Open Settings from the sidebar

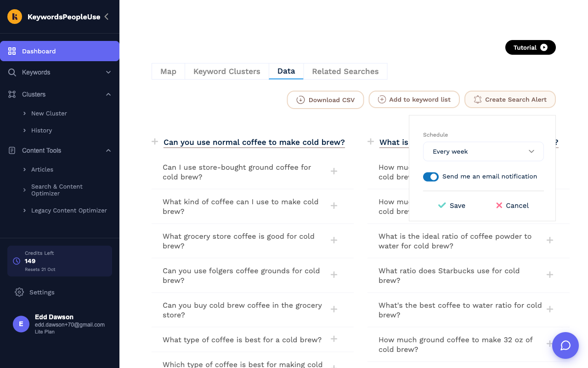pyautogui.click(x=42, y=292)
